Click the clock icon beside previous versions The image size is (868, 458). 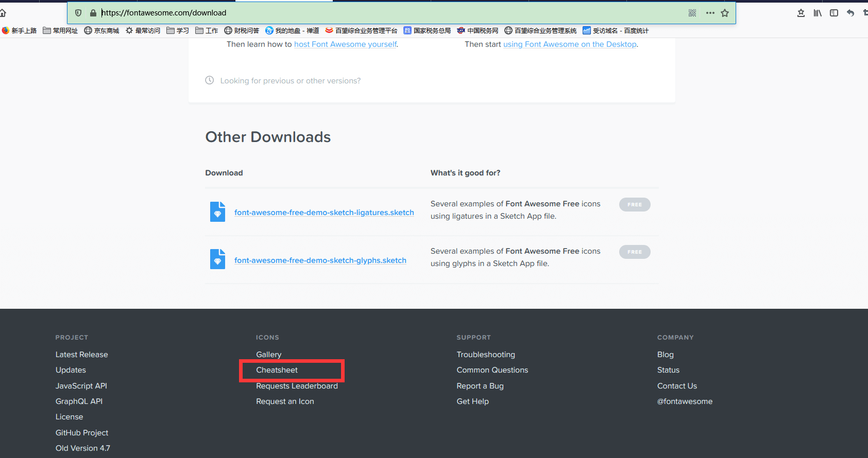(x=210, y=80)
